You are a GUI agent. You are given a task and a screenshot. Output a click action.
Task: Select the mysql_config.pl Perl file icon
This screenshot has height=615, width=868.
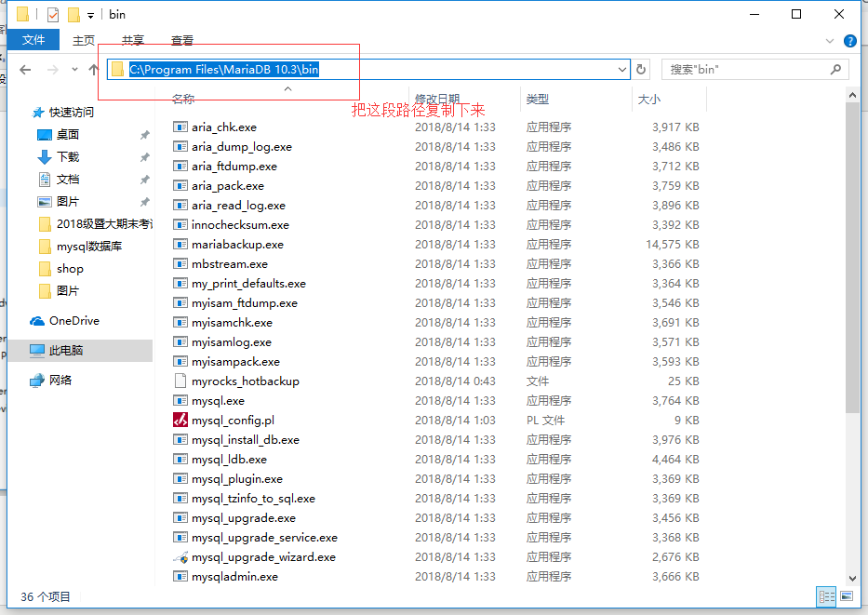[180, 421]
